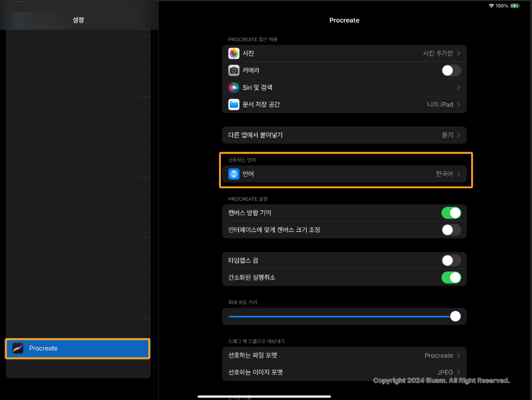Click the home indicator bar at bottom
The width and height of the screenshot is (532, 400).
(264, 397)
